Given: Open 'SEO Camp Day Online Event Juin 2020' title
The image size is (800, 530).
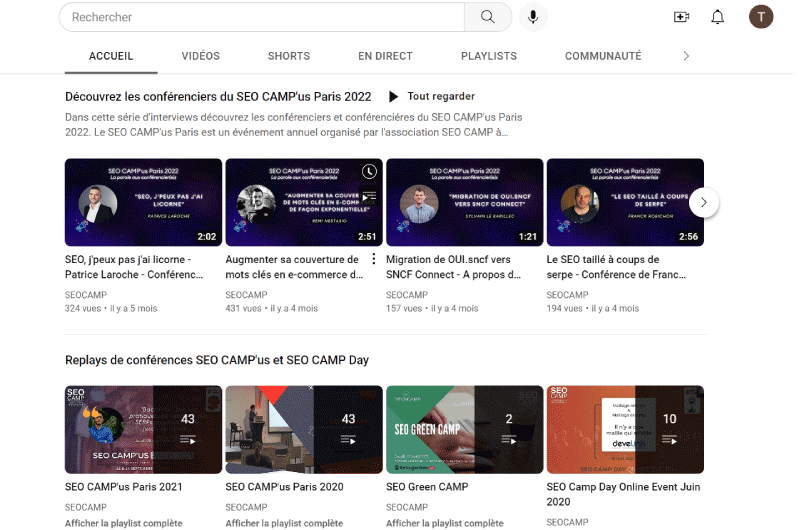Looking at the screenshot, I should pos(623,494).
